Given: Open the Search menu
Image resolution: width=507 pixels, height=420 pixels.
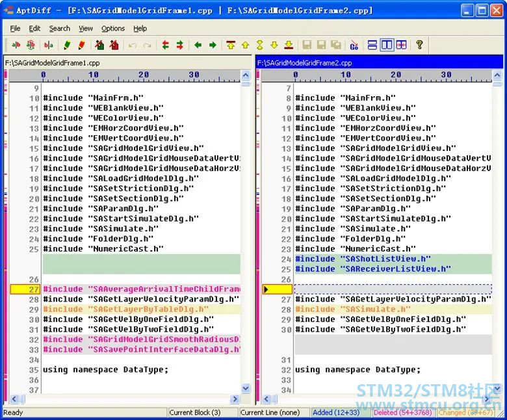Looking at the screenshot, I should click(60, 29).
